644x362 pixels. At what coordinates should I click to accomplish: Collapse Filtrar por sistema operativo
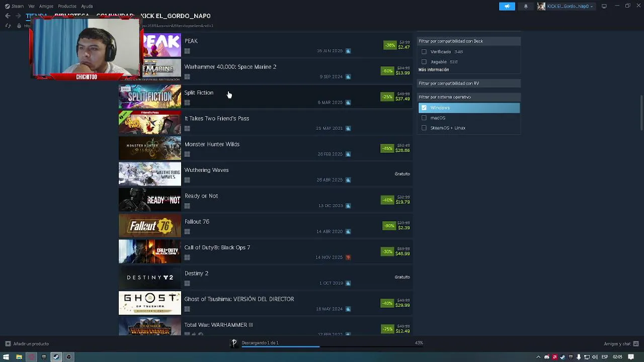tap(469, 97)
